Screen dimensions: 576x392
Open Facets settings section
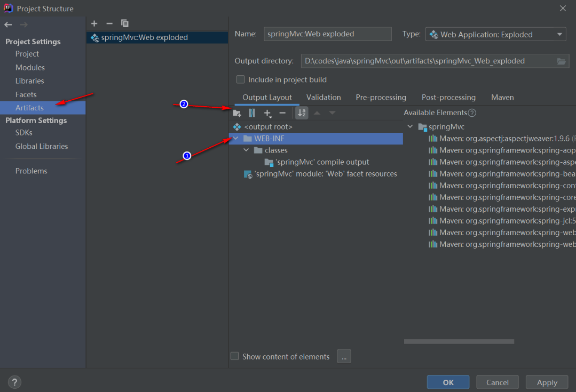[26, 95]
